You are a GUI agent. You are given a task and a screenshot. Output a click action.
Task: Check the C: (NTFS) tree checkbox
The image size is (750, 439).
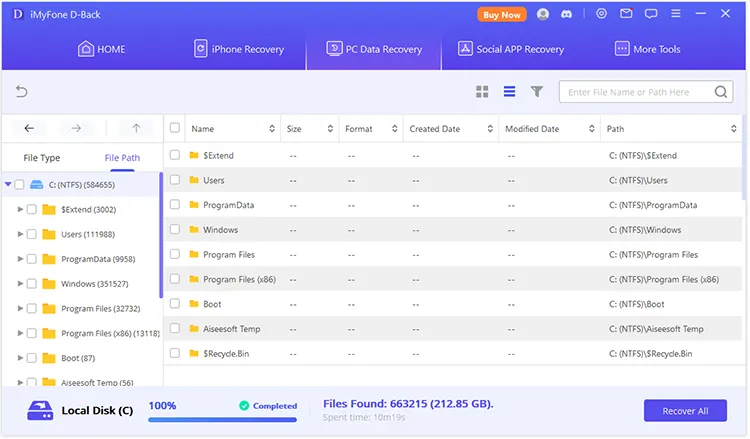[19, 185]
